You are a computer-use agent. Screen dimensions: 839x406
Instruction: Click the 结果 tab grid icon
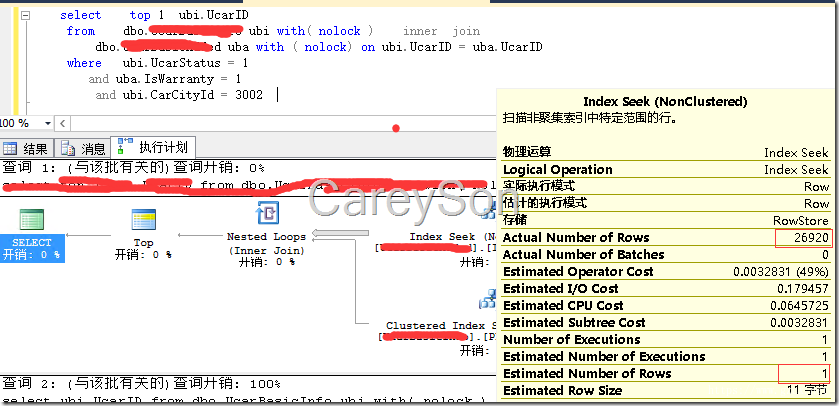pyautogui.click(x=10, y=148)
